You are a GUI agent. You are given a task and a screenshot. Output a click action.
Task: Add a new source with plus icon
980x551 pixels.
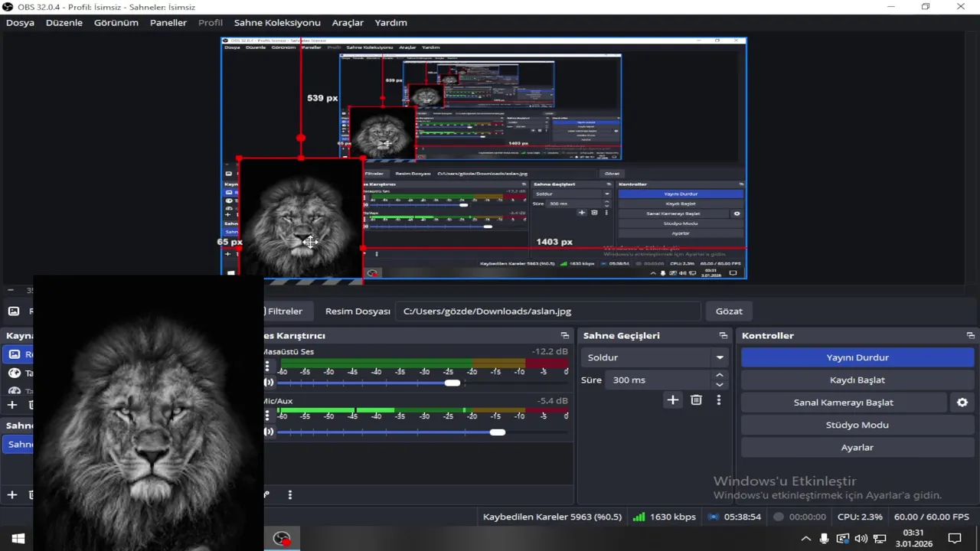click(x=11, y=405)
